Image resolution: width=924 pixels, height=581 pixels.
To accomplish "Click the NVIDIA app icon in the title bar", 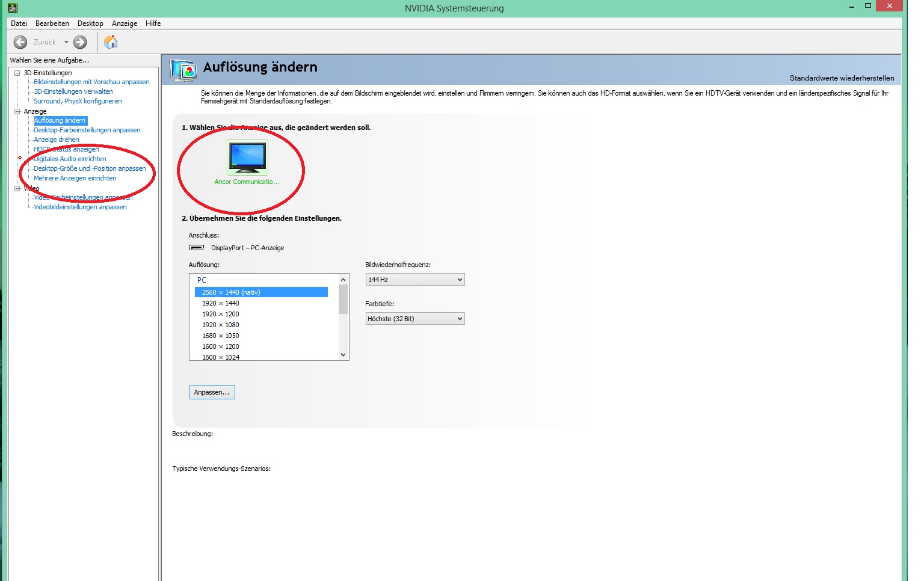I will [x=12, y=8].
